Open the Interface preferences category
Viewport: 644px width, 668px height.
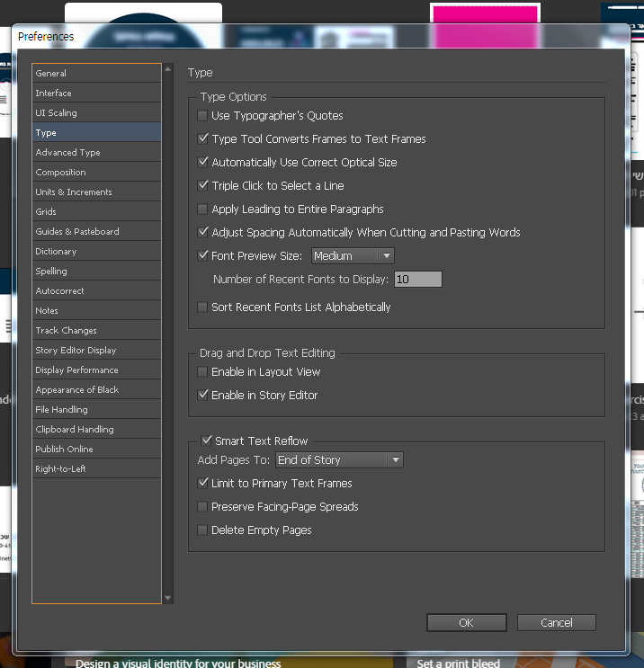[97, 93]
